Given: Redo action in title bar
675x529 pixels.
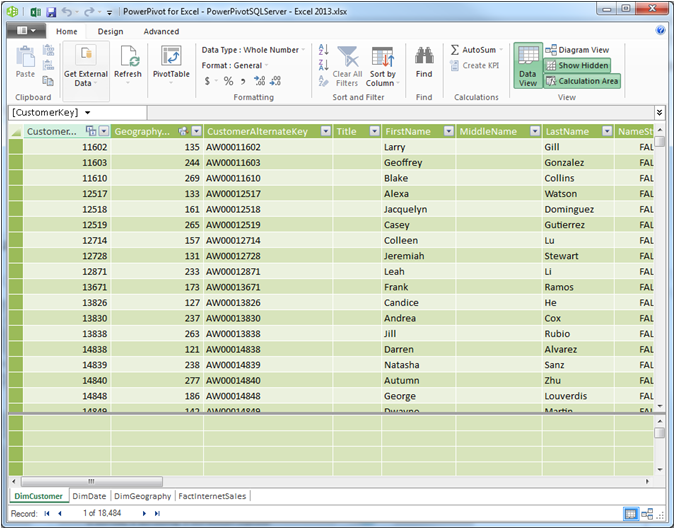Looking at the screenshot, I should tap(89, 12).
